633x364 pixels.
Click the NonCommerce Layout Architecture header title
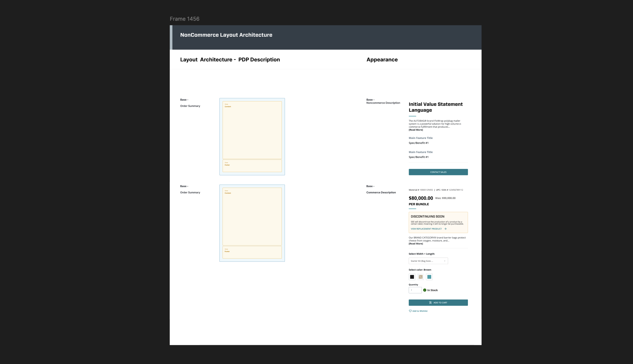(226, 35)
